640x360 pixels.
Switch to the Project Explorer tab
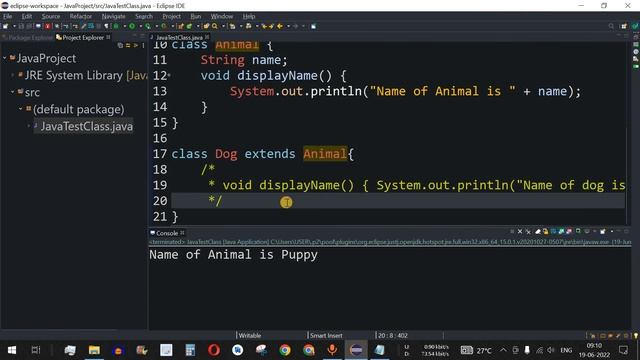click(x=83, y=37)
